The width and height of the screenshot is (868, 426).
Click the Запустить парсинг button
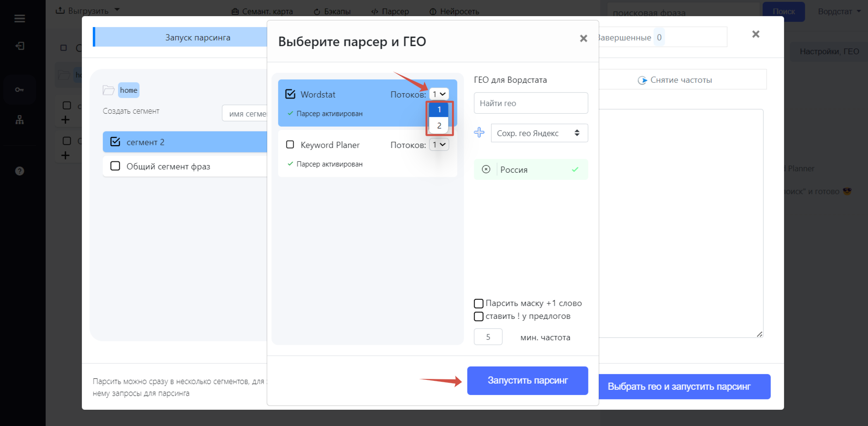pyautogui.click(x=527, y=381)
